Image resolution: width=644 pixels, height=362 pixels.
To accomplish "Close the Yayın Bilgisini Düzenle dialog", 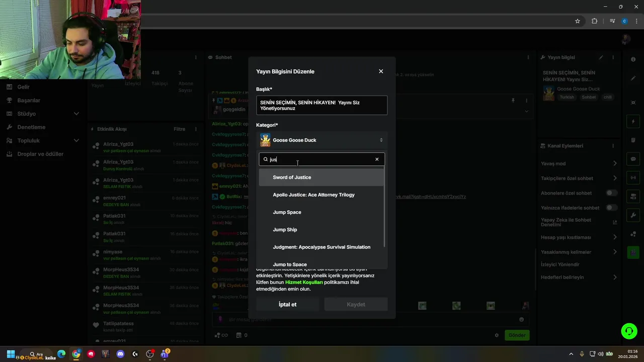I will (381, 71).
